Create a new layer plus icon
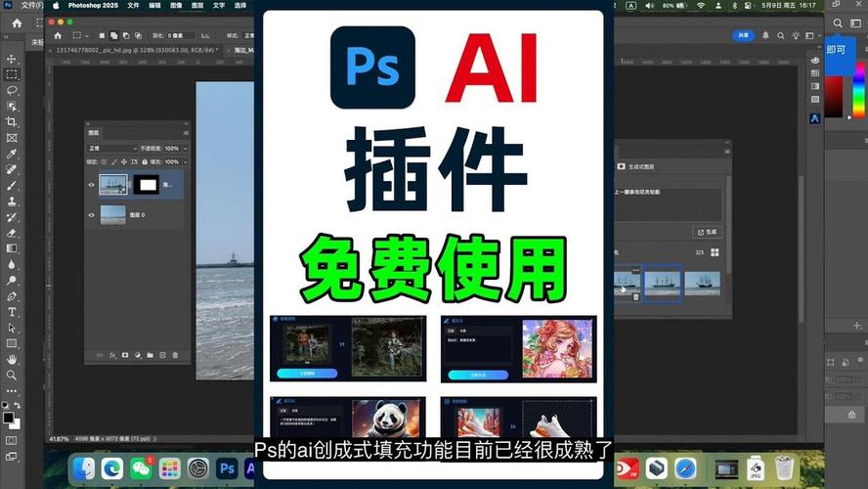The height and width of the screenshot is (489, 868). tap(162, 356)
